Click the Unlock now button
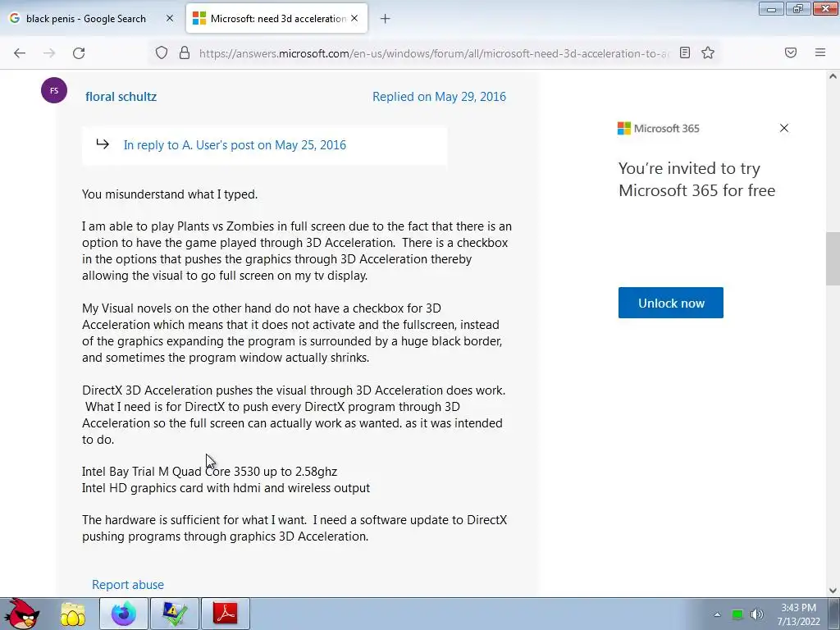 pyautogui.click(x=671, y=303)
